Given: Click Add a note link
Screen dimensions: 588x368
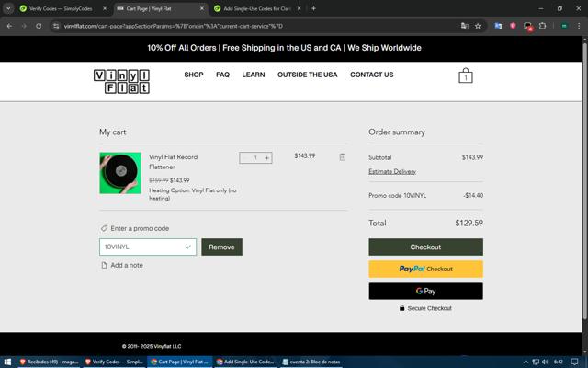Looking at the screenshot, I should click(127, 265).
